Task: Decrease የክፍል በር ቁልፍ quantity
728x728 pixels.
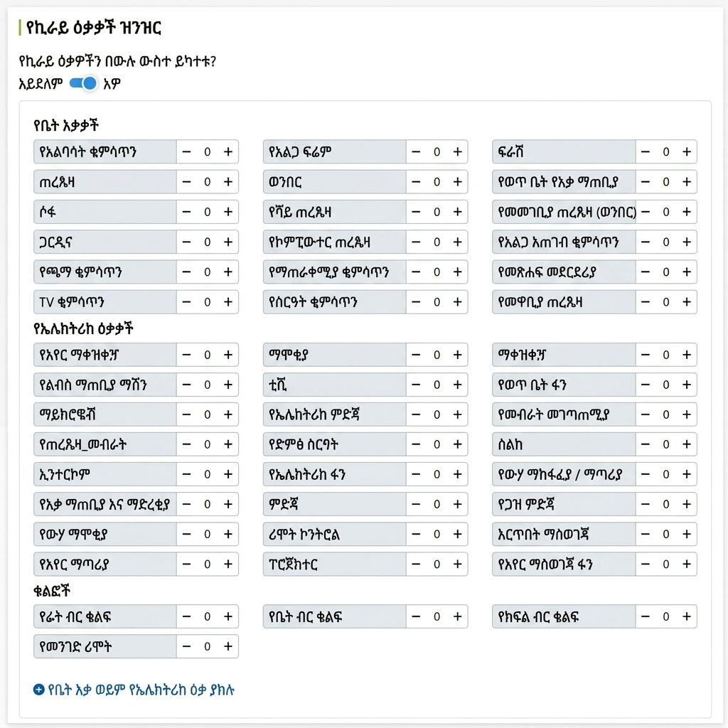Action: click(646, 616)
